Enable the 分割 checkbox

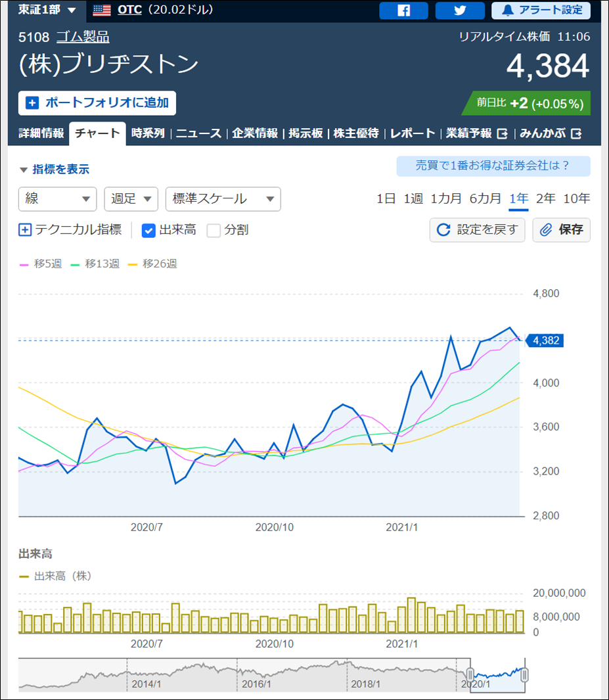click(214, 230)
